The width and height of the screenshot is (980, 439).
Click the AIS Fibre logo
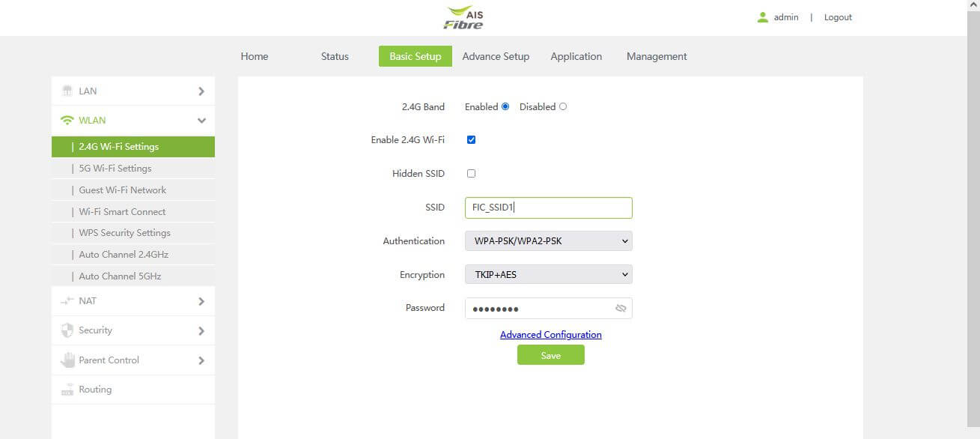pyautogui.click(x=464, y=18)
